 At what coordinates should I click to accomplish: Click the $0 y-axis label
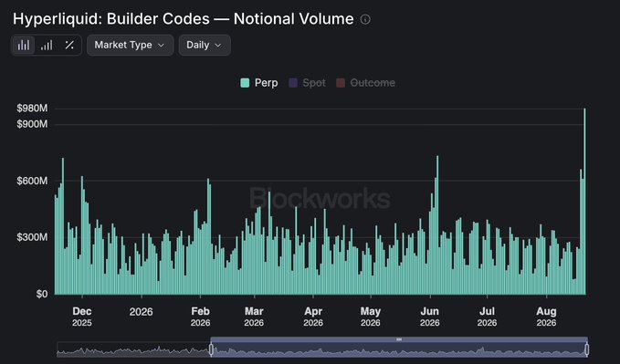42,294
